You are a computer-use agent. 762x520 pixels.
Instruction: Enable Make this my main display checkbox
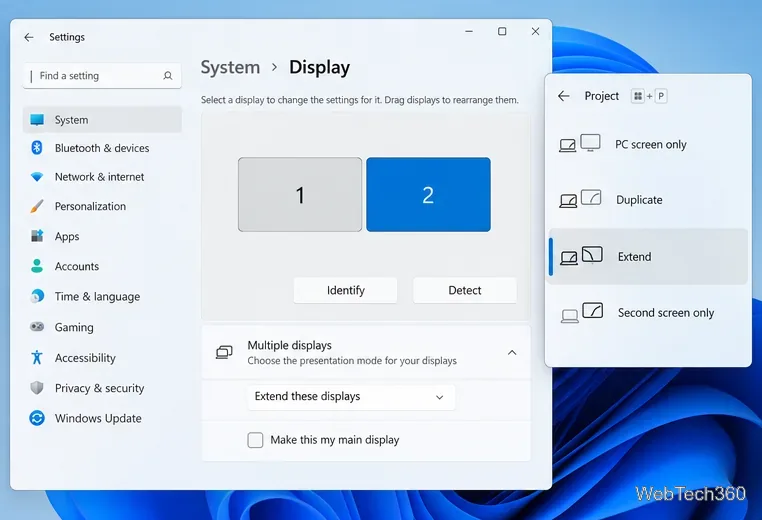tap(255, 440)
